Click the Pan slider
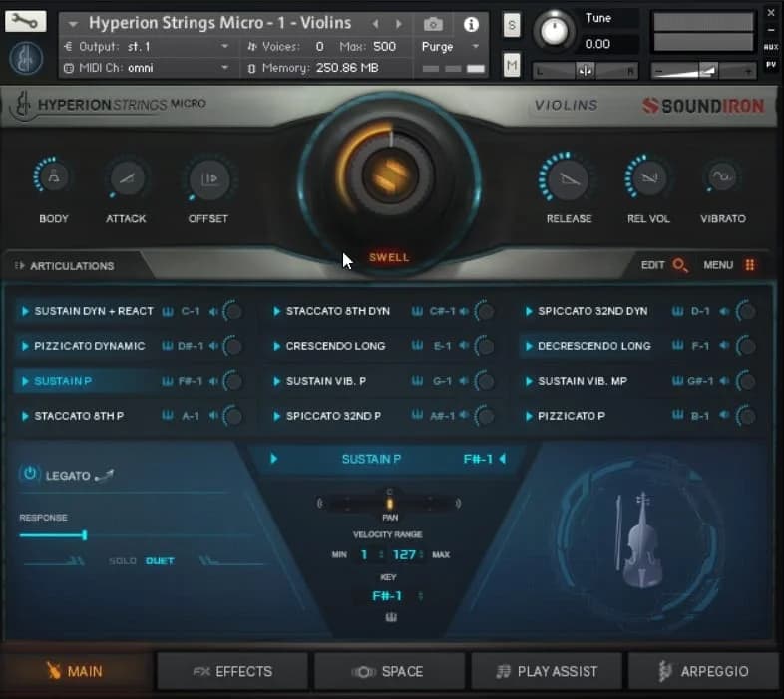Viewport: 784px width, 699px height. tap(389, 503)
